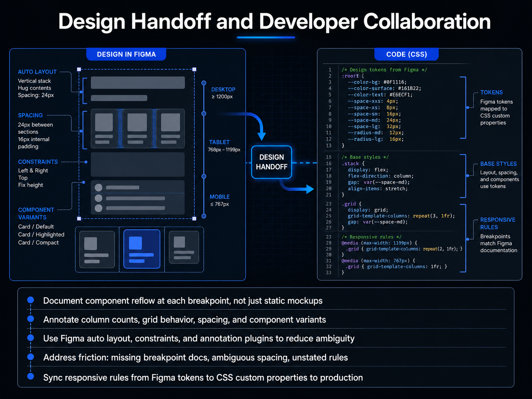The image size is (532, 399).
Task: Click 'Use Figma auto layout, constraints' bullet
Action: pyautogui.click(x=199, y=339)
